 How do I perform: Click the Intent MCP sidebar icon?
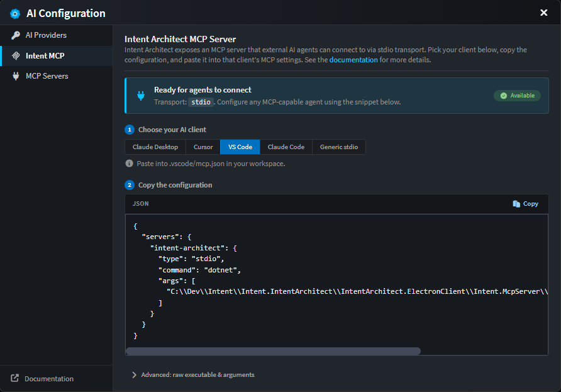pos(16,56)
